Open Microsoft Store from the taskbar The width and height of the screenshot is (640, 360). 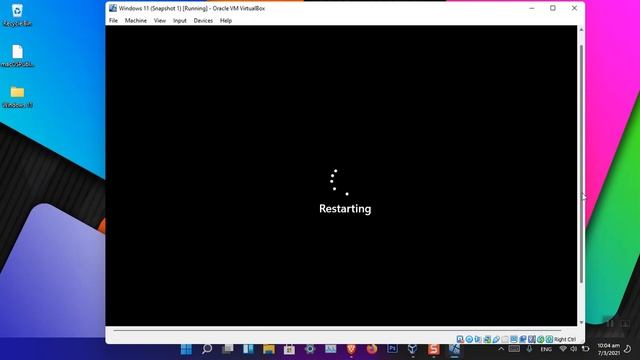point(289,349)
